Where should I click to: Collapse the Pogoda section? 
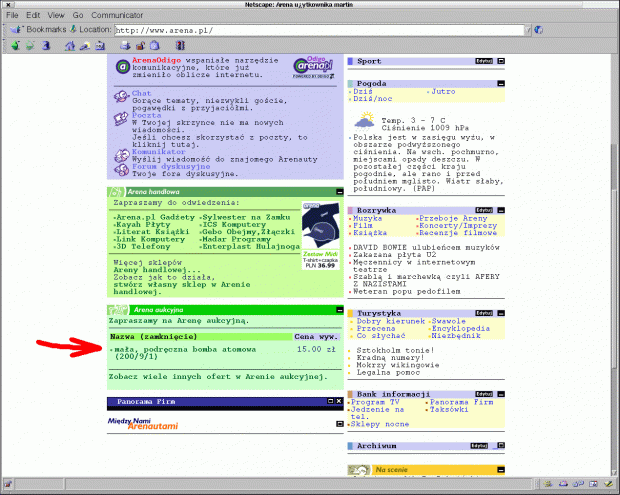501,83
